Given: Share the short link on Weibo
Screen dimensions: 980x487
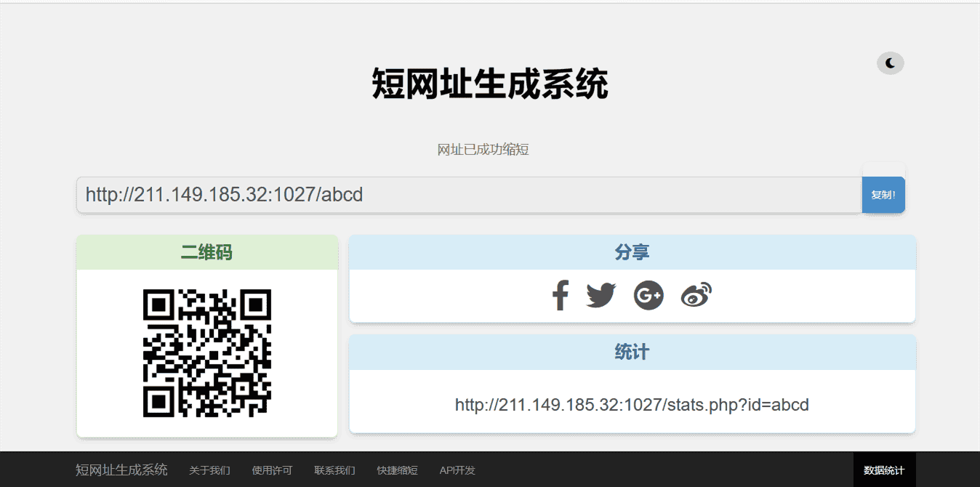Looking at the screenshot, I should [x=696, y=295].
